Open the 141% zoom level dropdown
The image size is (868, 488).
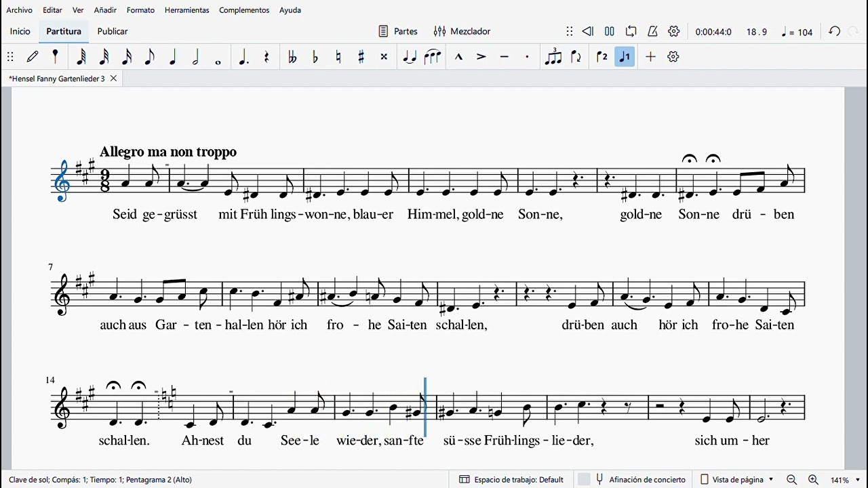click(x=846, y=480)
